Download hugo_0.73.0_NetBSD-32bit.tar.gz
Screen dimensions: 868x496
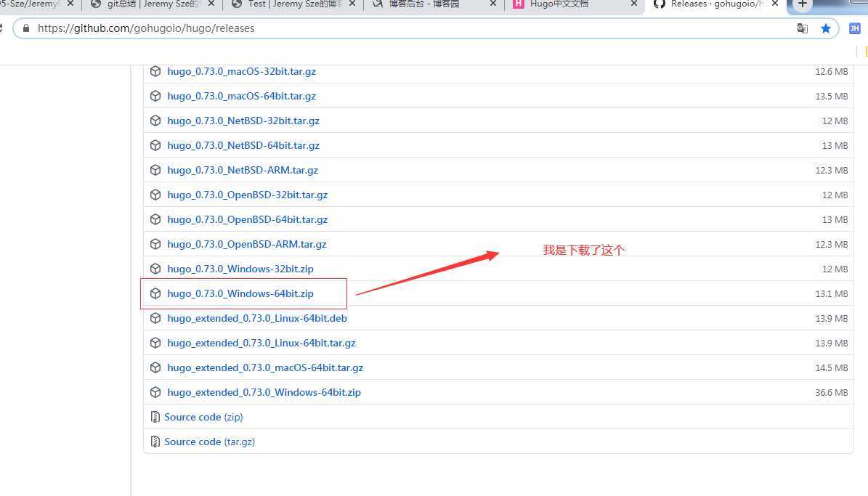[243, 121]
